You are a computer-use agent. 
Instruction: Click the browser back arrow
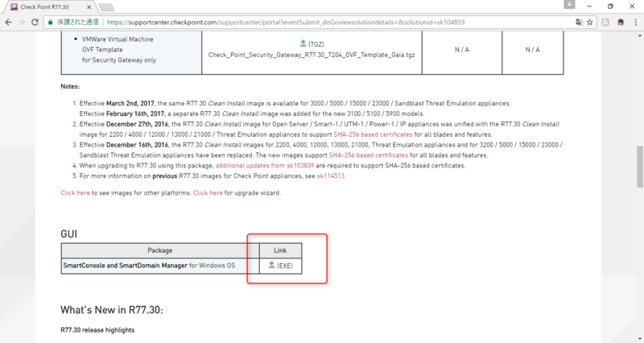[x=9, y=23]
